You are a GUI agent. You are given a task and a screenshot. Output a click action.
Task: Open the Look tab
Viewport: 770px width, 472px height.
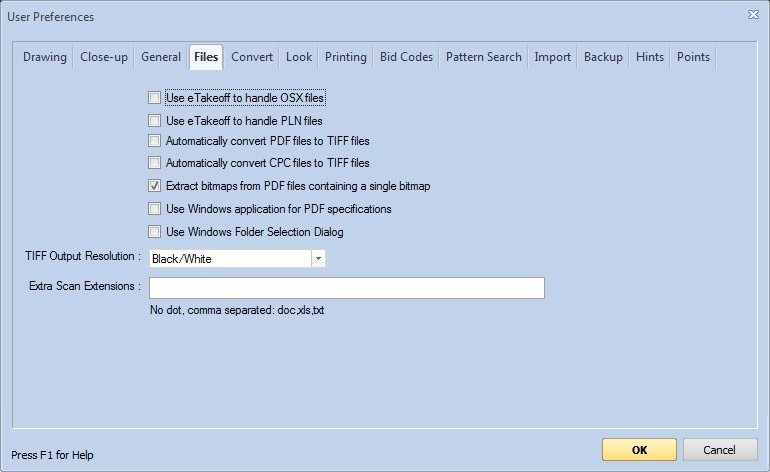pyautogui.click(x=299, y=57)
